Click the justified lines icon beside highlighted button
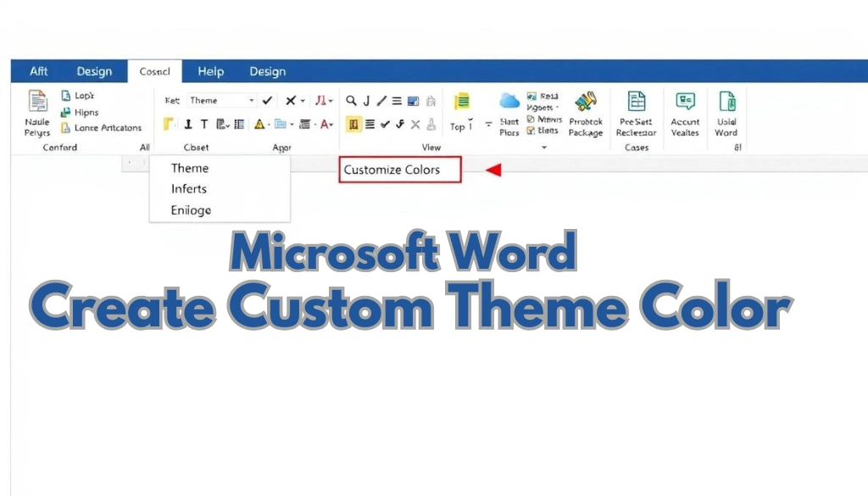868x496 pixels. click(370, 124)
